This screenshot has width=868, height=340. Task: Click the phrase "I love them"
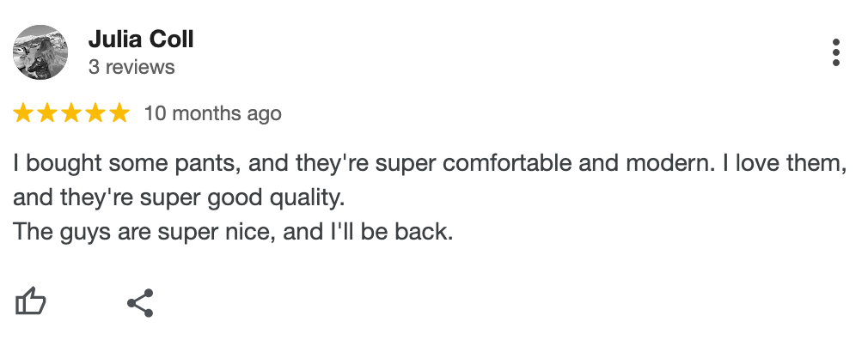[781, 164]
